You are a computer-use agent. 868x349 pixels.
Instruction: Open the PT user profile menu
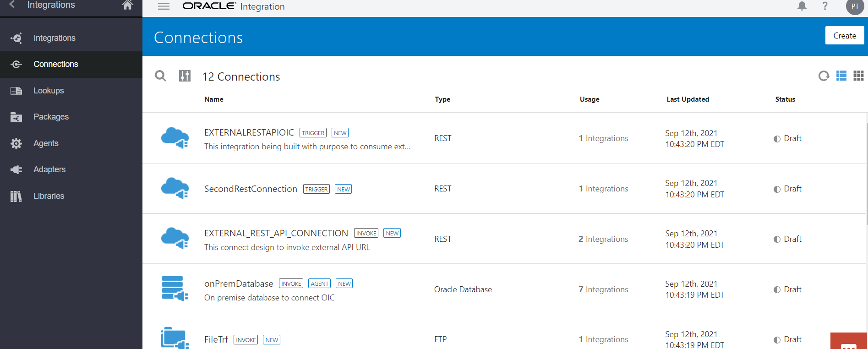855,6
